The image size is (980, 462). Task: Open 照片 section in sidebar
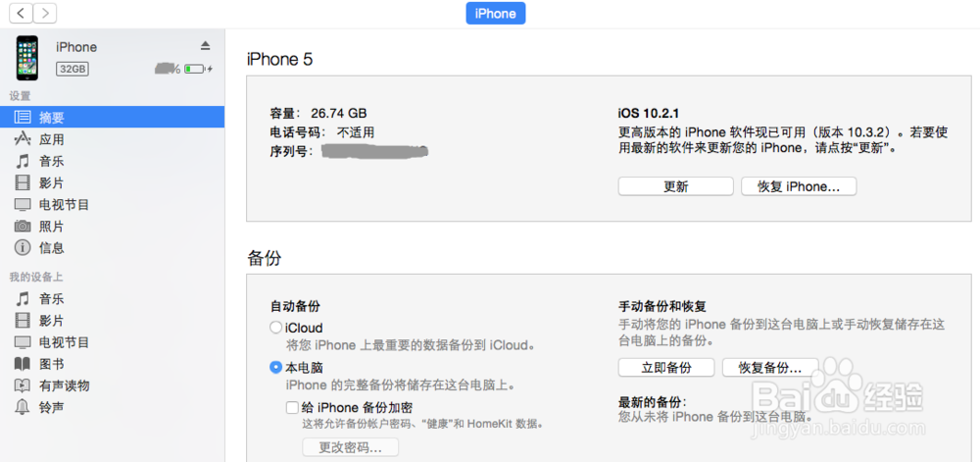pyautogui.click(x=112, y=227)
